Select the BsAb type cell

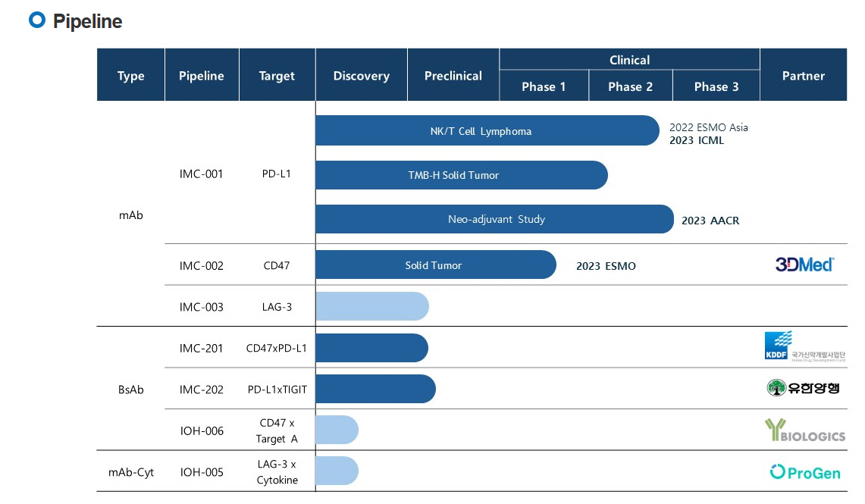click(x=130, y=390)
